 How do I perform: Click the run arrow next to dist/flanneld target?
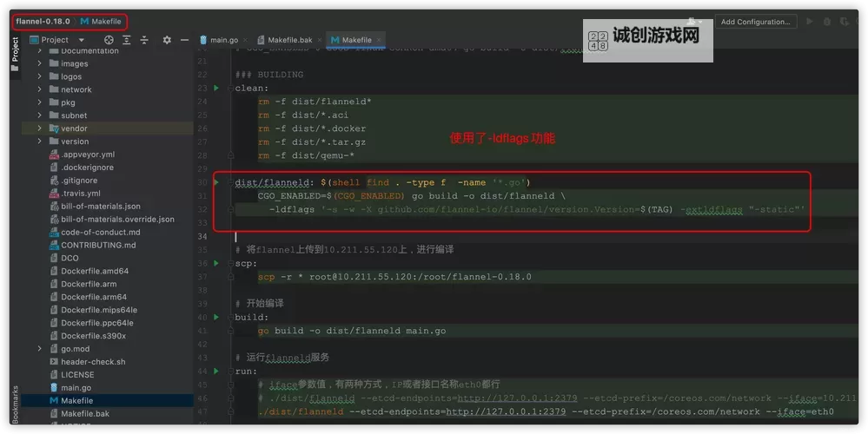tap(216, 182)
